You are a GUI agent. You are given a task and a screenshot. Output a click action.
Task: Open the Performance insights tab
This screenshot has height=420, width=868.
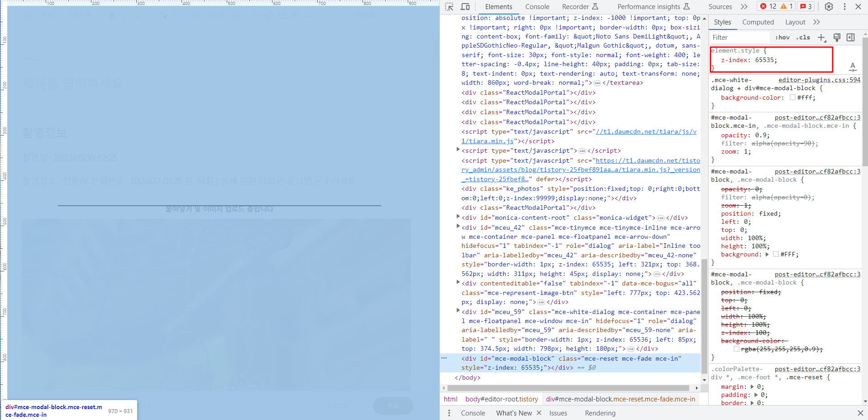point(653,6)
